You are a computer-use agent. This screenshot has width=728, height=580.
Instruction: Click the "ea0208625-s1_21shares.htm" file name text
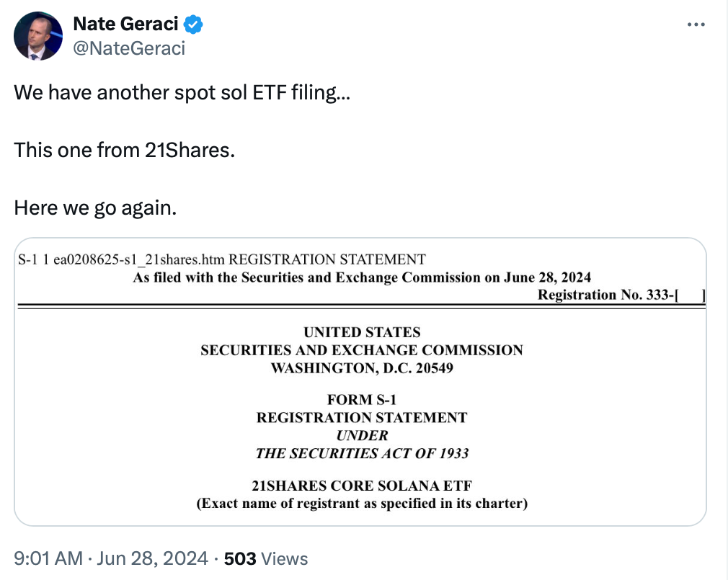pos(139,259)
